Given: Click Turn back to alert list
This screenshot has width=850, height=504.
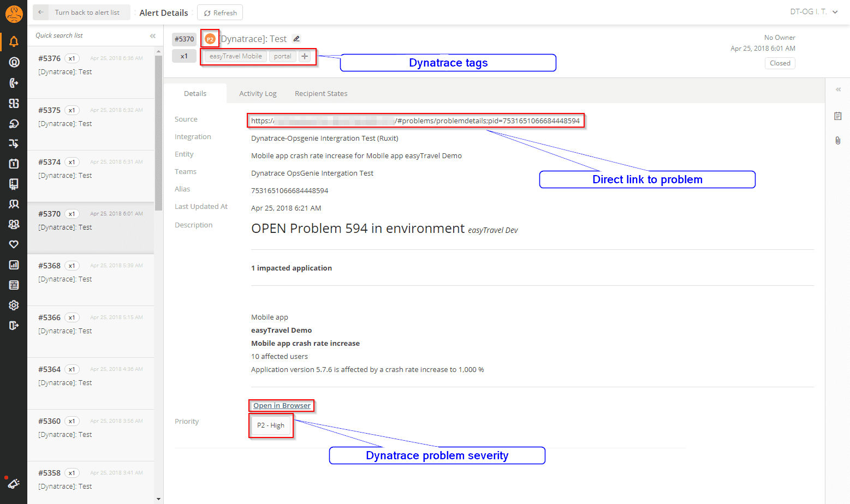Looking at the screenshot, I should [87, 12].
